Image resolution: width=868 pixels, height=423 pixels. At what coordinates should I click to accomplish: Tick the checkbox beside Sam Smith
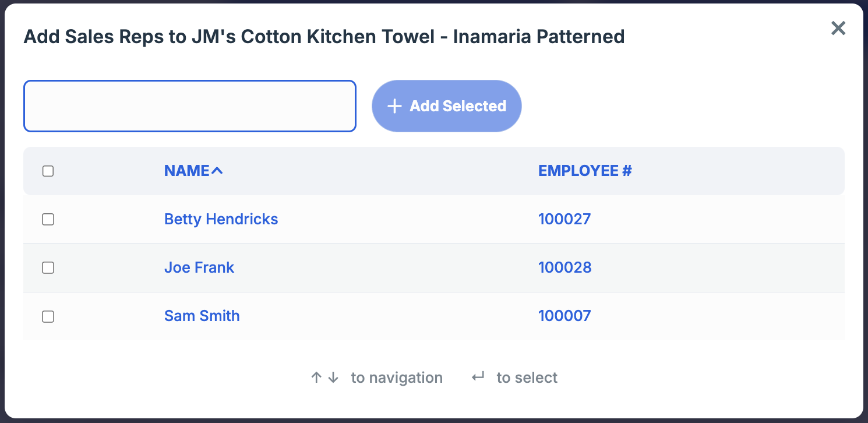pos(48,316)
